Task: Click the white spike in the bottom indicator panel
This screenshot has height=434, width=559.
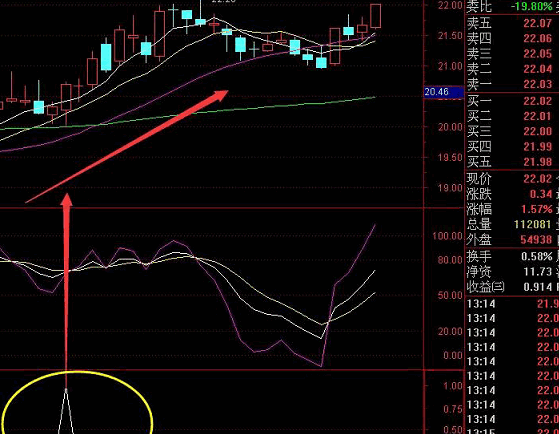Action: coord(66,411)
